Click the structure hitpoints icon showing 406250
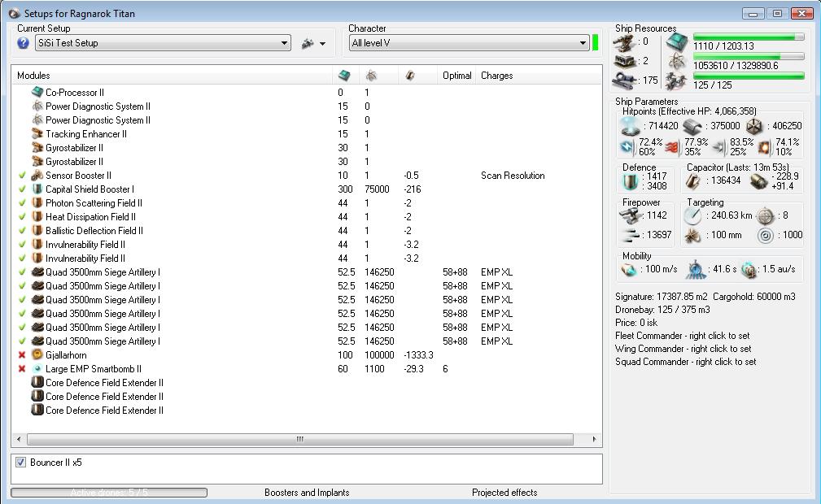 pyautogui.click(x=754, y=126)
